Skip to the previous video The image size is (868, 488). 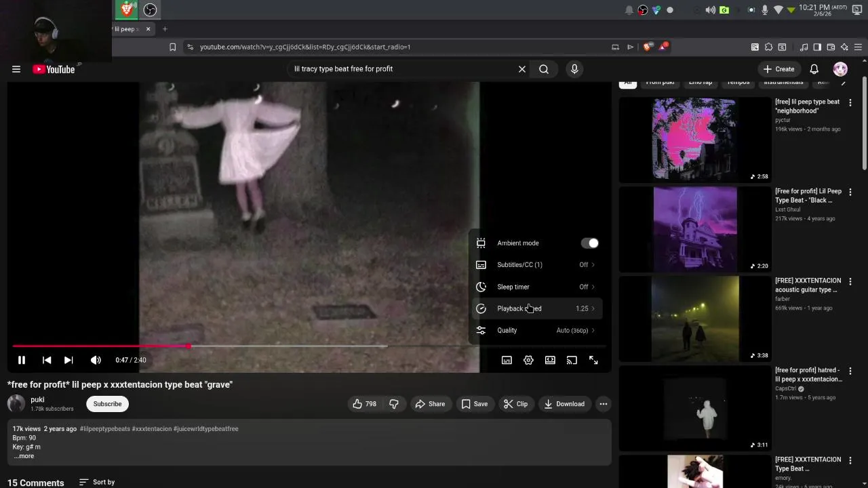(47, 360)
